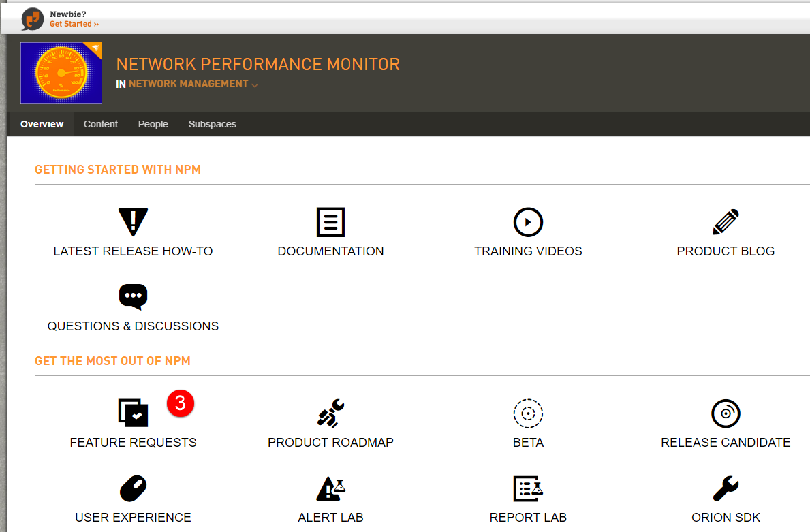Open the Product Blog pencil icon
The height and width of the screenshot is (532, 810).
point(726,222)
